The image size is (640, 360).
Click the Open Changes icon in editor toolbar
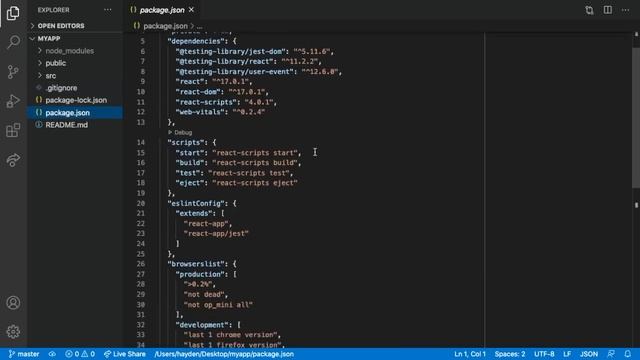(x=589, y=10)
